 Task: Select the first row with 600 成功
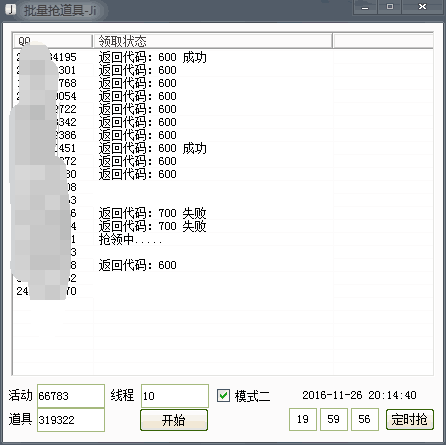223,57
